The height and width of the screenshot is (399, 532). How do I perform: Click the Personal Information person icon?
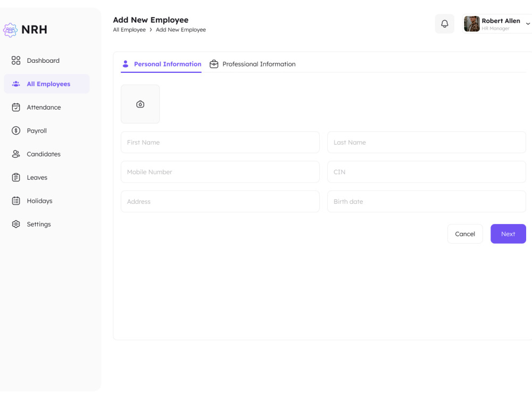[x=126, y=64]
